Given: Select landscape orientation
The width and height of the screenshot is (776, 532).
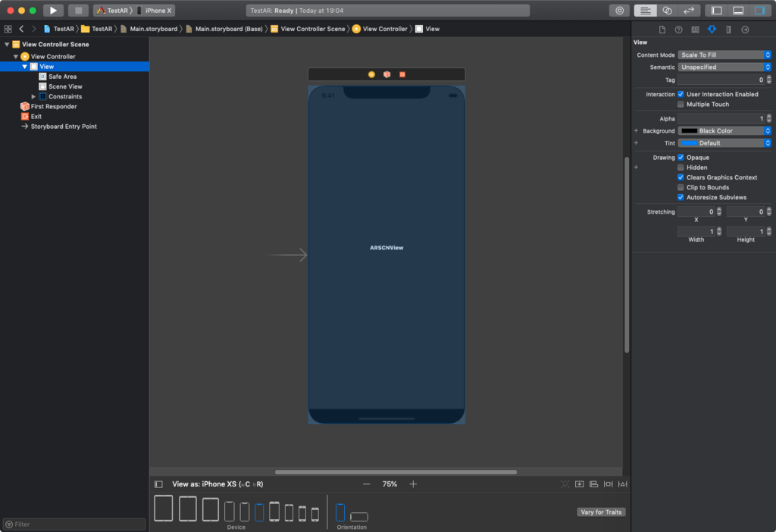Looking at the screenshot, I should tap(358, 517).
